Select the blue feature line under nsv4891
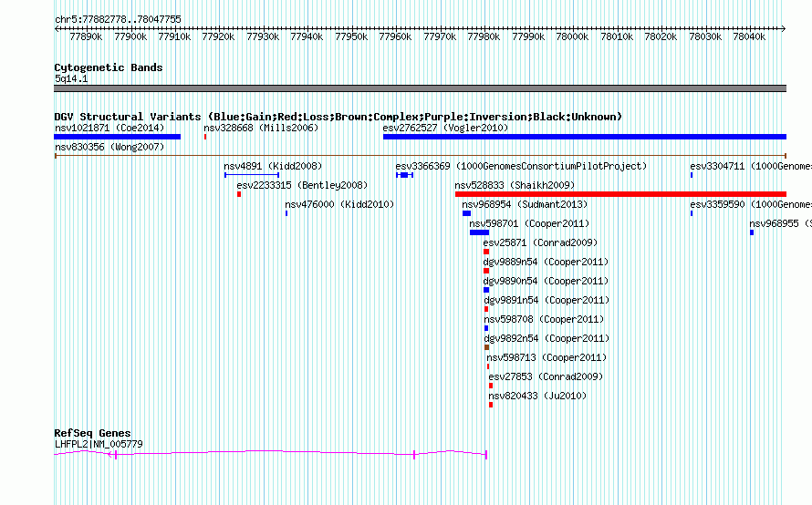This screenshot has width=812, height=505. (x=252, y=175)
